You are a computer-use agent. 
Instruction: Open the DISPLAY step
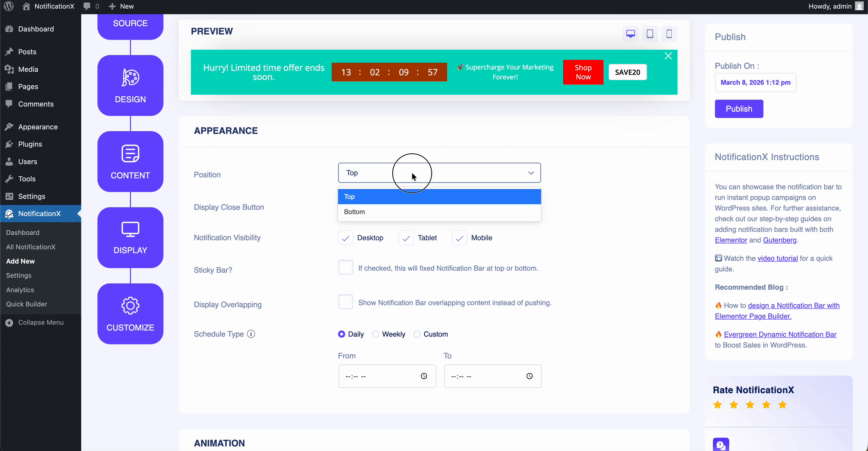pyautogui.click(x=130, y=237)
